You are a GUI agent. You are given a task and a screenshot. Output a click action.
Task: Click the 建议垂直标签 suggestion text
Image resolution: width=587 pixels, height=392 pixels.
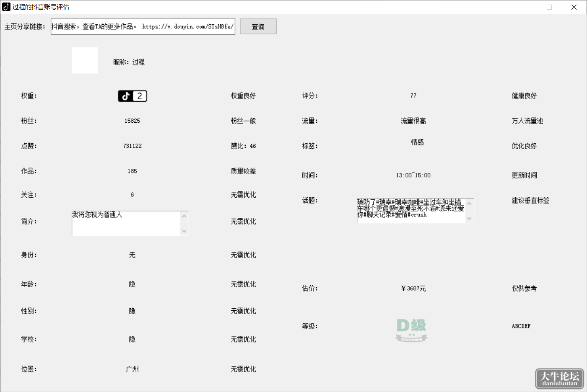tap(531, 201)
